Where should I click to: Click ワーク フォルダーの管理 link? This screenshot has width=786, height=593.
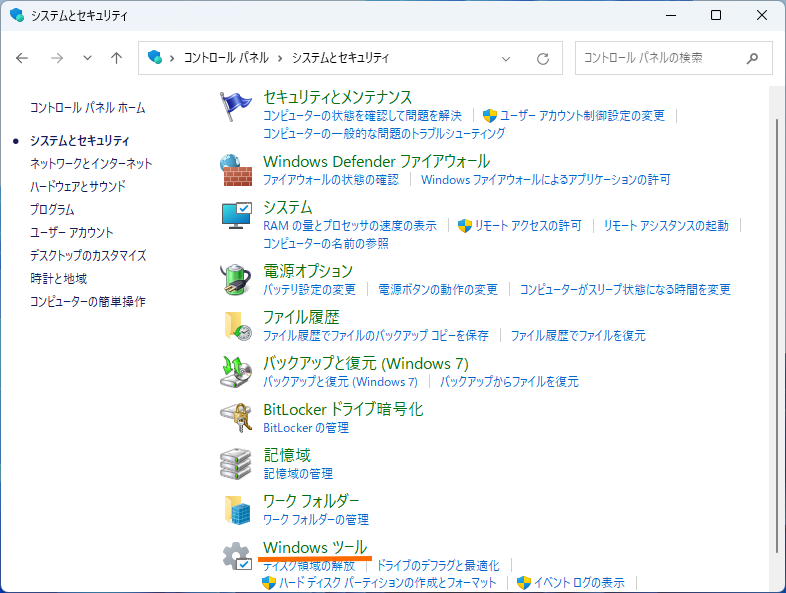tap(316, 519)
